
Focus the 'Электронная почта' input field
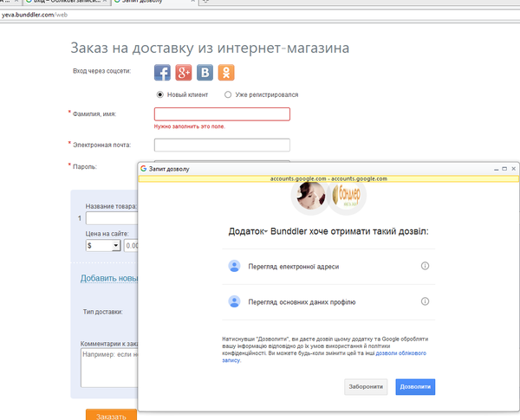tap(222, 145)
